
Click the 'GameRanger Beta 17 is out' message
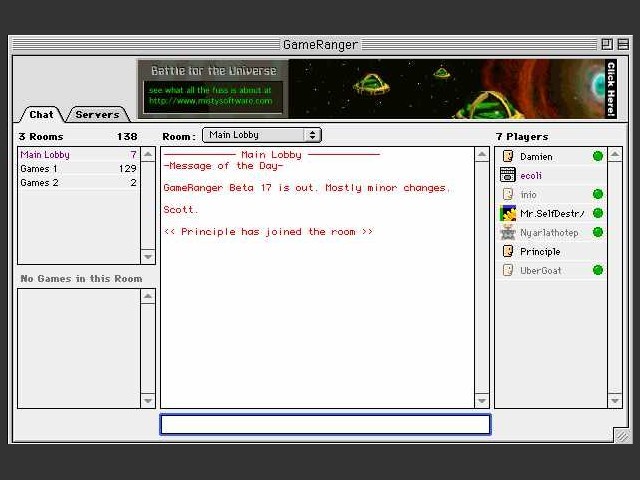coord(307,188)
